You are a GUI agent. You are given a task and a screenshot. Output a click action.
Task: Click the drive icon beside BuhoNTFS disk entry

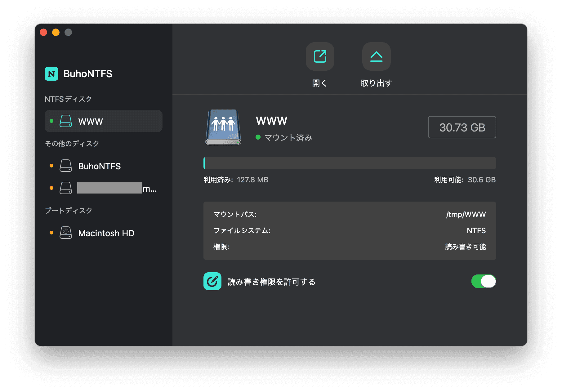click(66, 166)
